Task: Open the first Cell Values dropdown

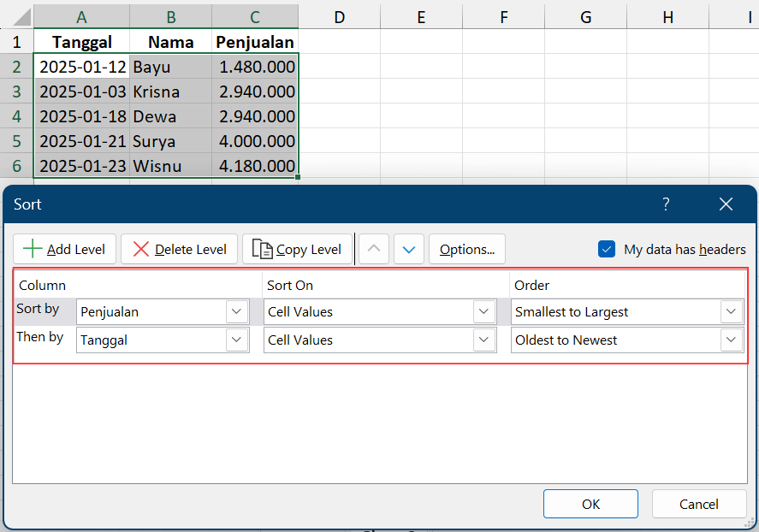Action: click(x=484, y=311)
